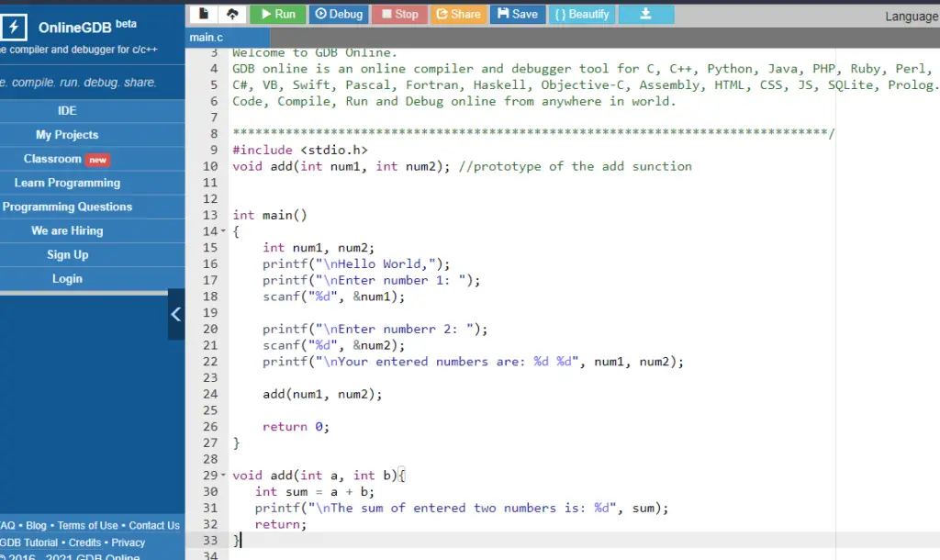
Task: Open the We are Hiring link
Action: click(x=67, y=230)
